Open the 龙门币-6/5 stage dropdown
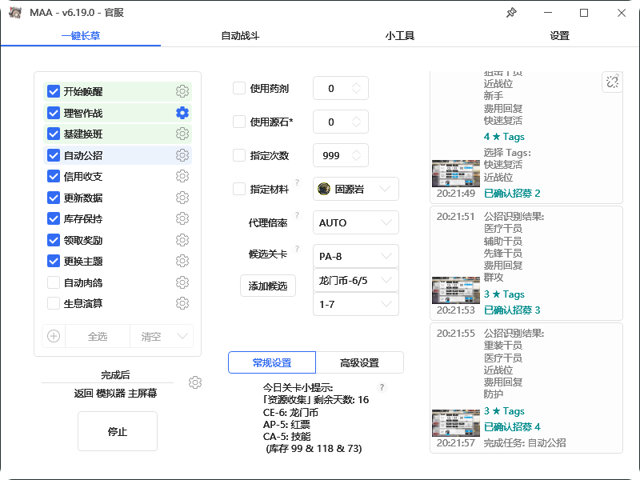 pos(356,280)
